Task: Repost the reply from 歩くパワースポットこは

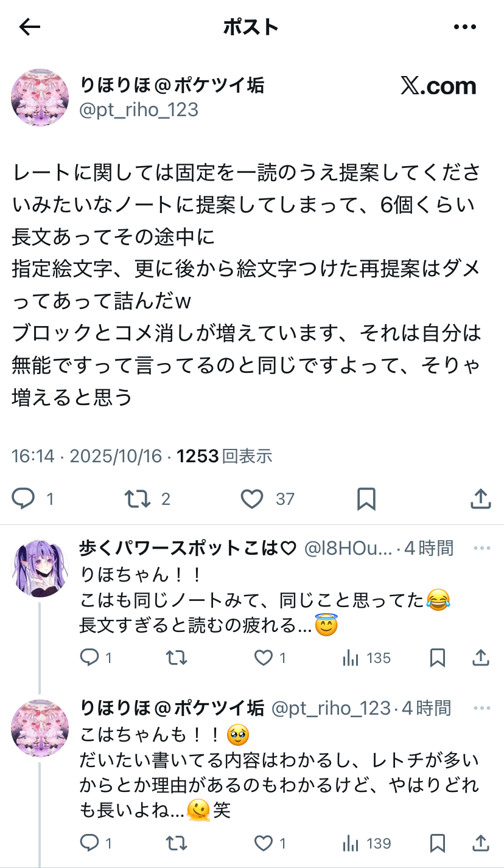Action: point(177,658)
